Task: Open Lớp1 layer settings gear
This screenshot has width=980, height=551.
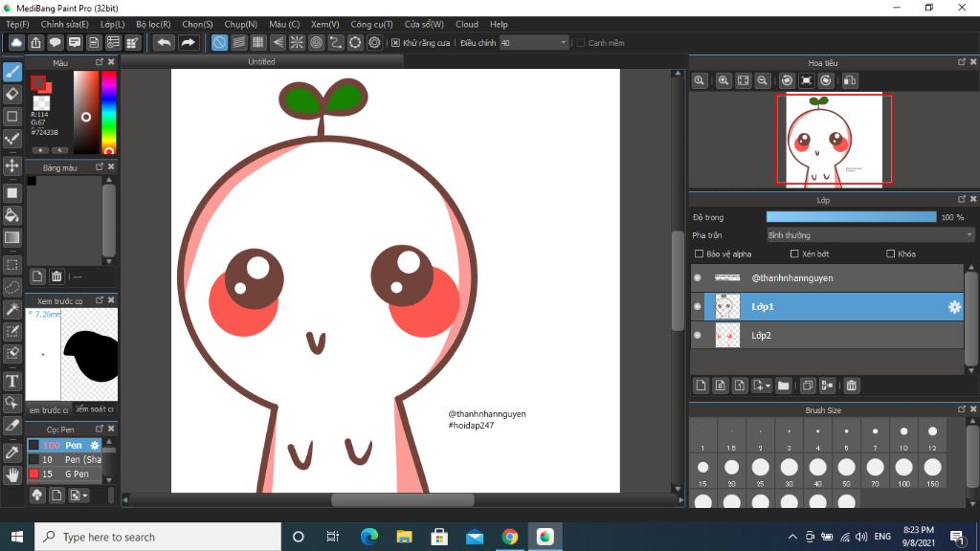Action: point(954,307)
